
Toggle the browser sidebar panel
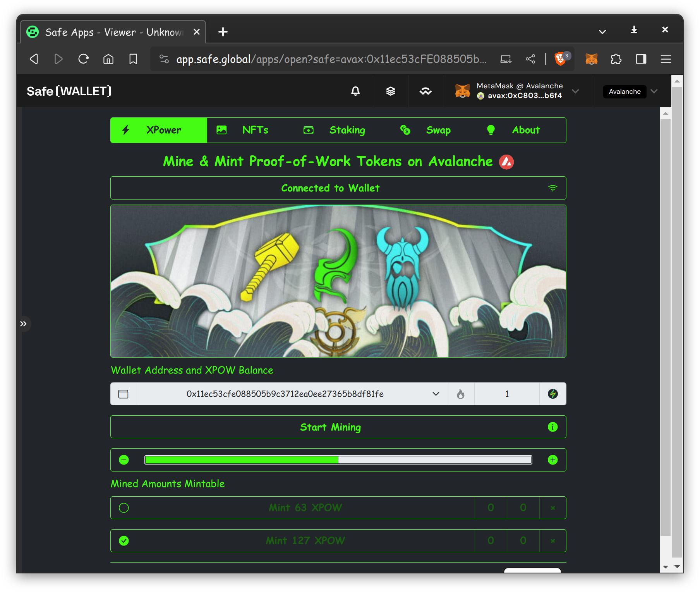[x=641, y=59]
